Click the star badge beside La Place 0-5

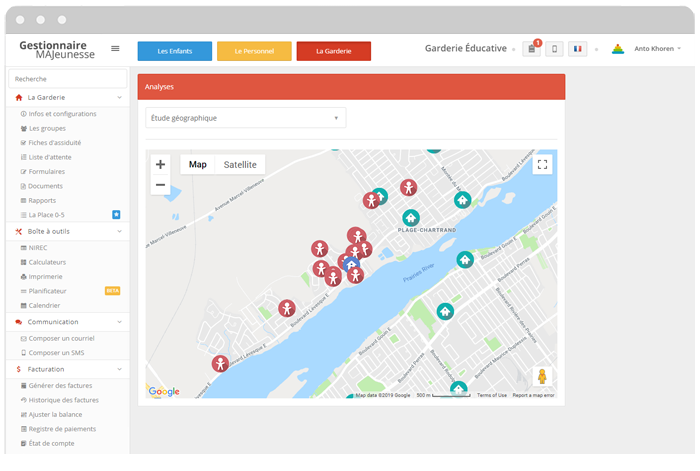(116, 214)
